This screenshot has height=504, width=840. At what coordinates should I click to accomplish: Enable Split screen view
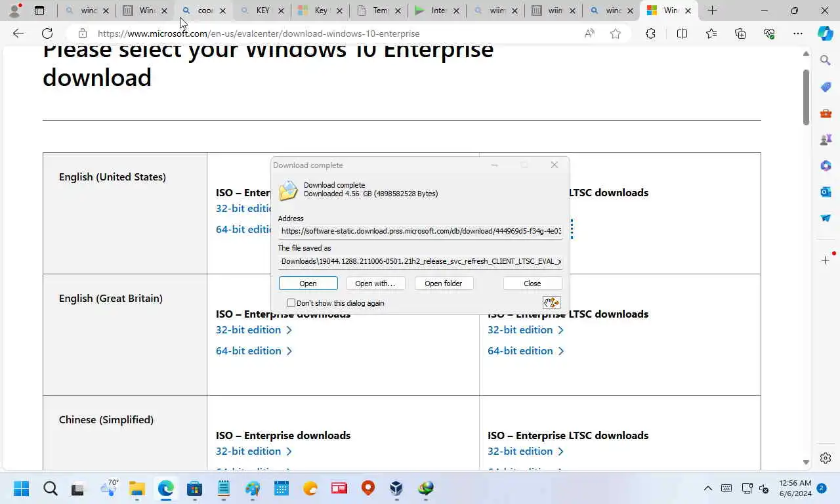coord(682,33)
